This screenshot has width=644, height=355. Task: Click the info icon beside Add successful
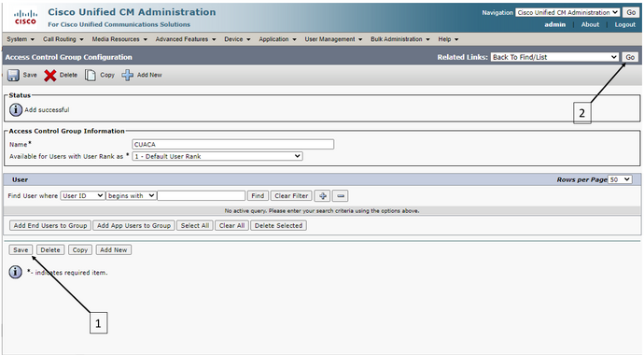click(x=16, y=109)
